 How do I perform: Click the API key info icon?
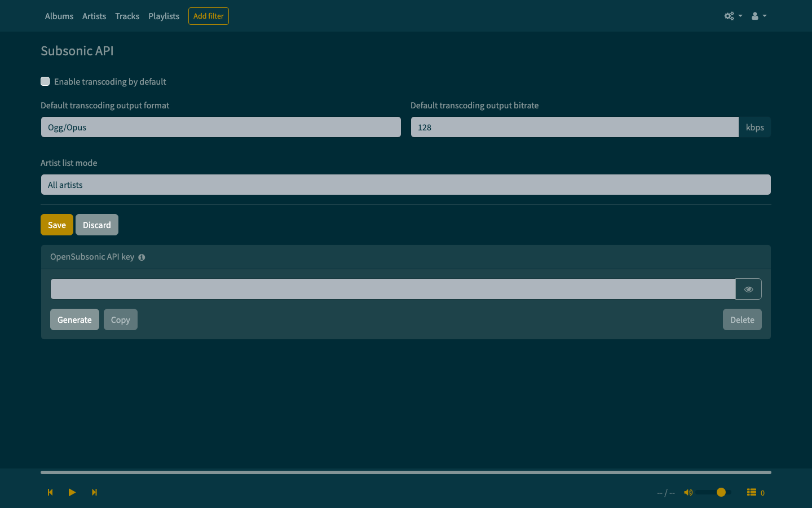tap(142, 257)
